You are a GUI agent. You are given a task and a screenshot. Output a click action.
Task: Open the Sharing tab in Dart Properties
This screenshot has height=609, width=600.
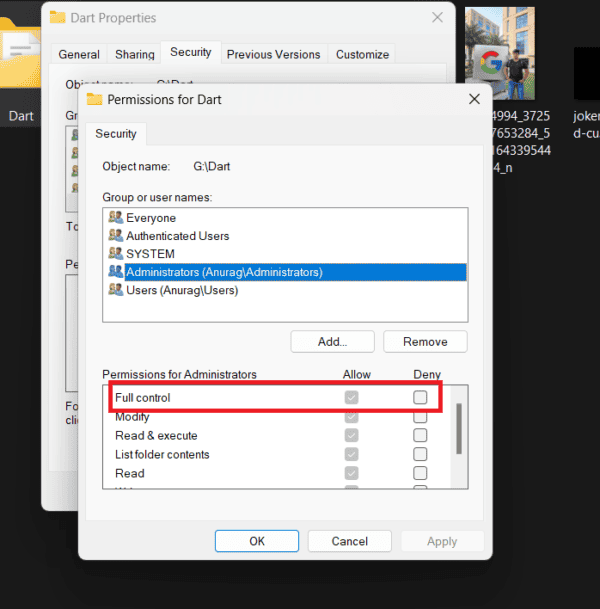[x=135, y=54]
